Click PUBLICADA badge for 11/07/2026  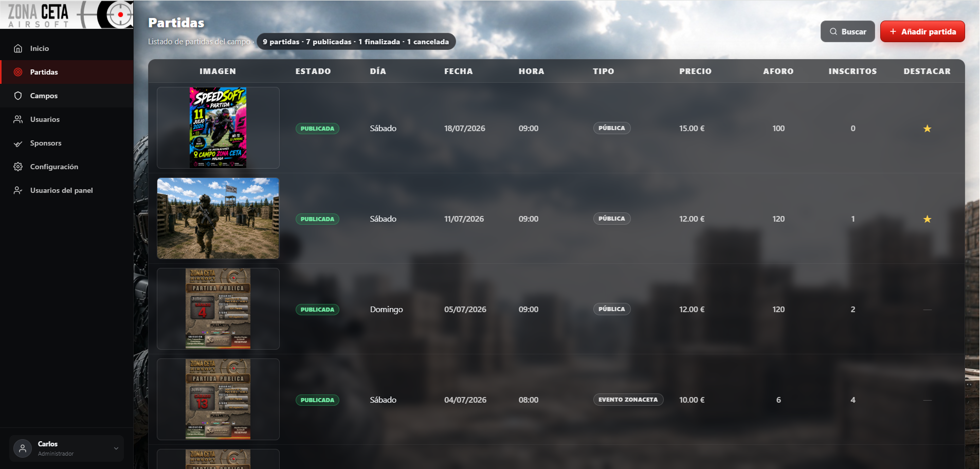[x=317, y=219]
